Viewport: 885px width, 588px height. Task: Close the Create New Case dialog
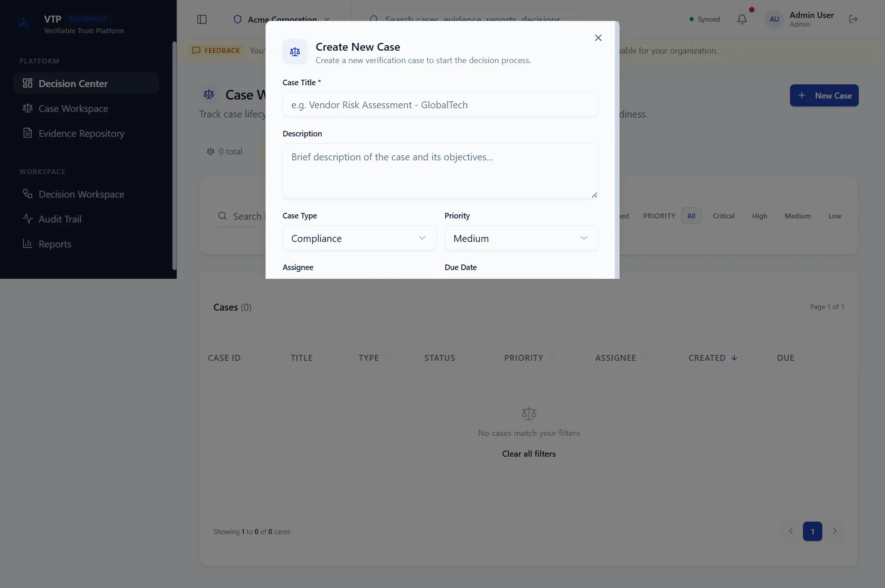coord(598,38)
